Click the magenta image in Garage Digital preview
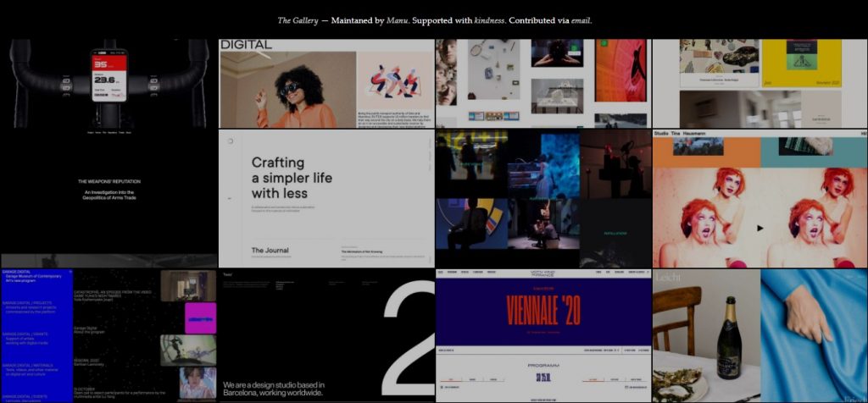This screenshot has width=868, height=403. coord(200,317)
